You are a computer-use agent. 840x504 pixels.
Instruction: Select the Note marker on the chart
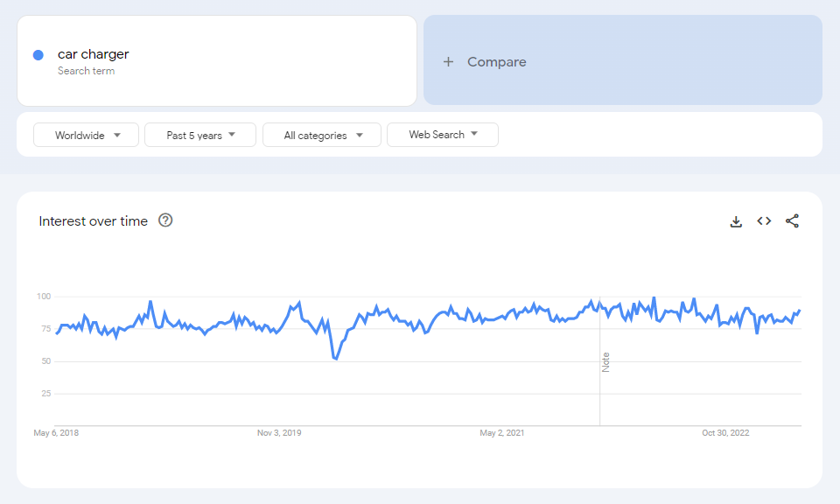coord(605,362)
